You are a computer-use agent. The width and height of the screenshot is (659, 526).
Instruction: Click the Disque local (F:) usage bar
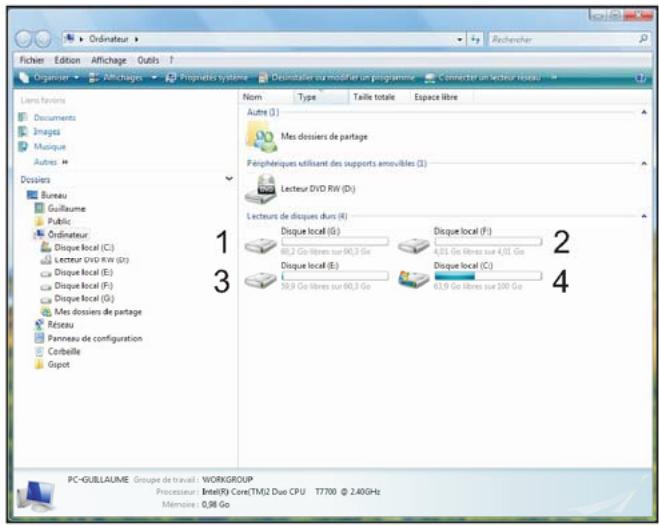coord(488,242)
